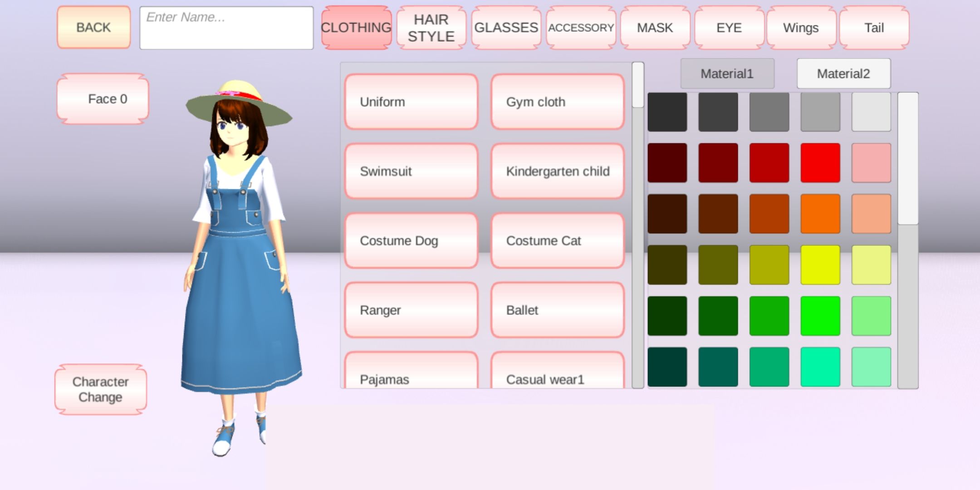Choose the Swimsuit option

pos(411,171)
